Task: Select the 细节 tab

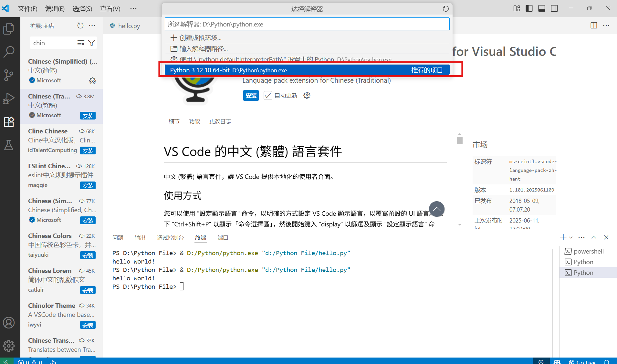Action: 174,121
